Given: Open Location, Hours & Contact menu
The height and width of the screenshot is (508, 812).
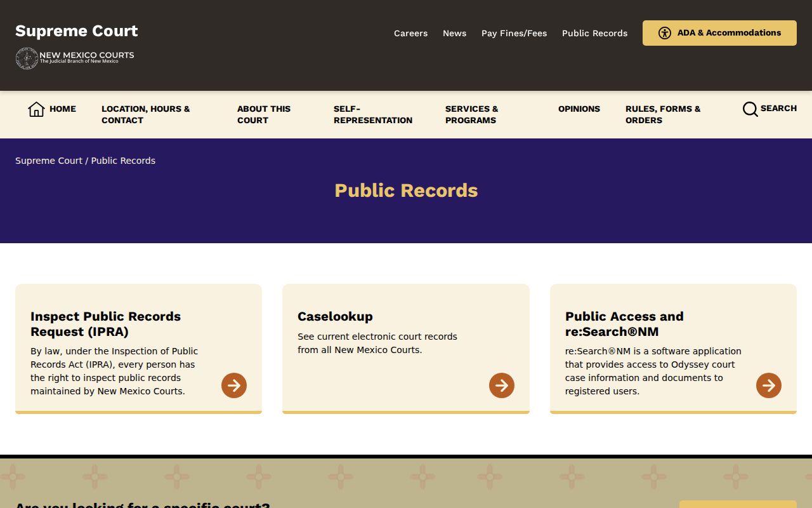Looking at the screenshot, I should (146, 114).
